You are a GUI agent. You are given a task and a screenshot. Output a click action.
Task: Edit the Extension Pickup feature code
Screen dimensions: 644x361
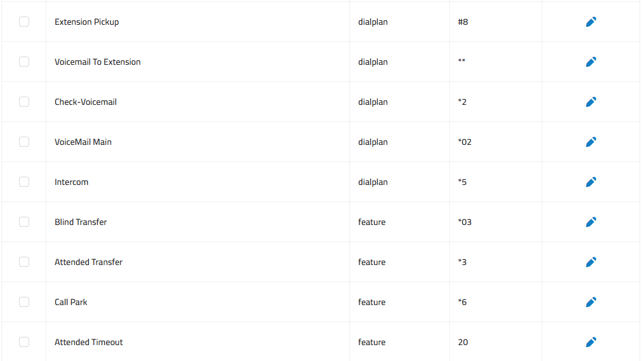(x=591, y=22)
